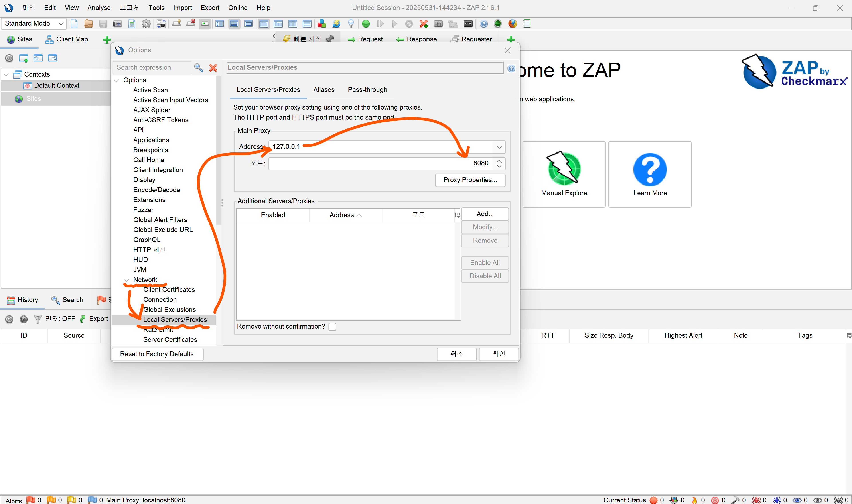Viewport: 852px width, 504px height.
Task: Open Options via the gear toolbar icon
Action: [146, 24]
